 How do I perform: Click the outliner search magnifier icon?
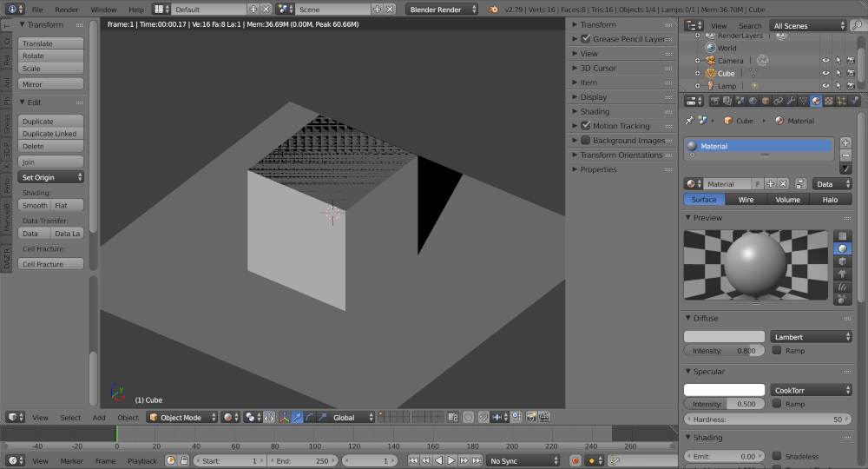857,25
